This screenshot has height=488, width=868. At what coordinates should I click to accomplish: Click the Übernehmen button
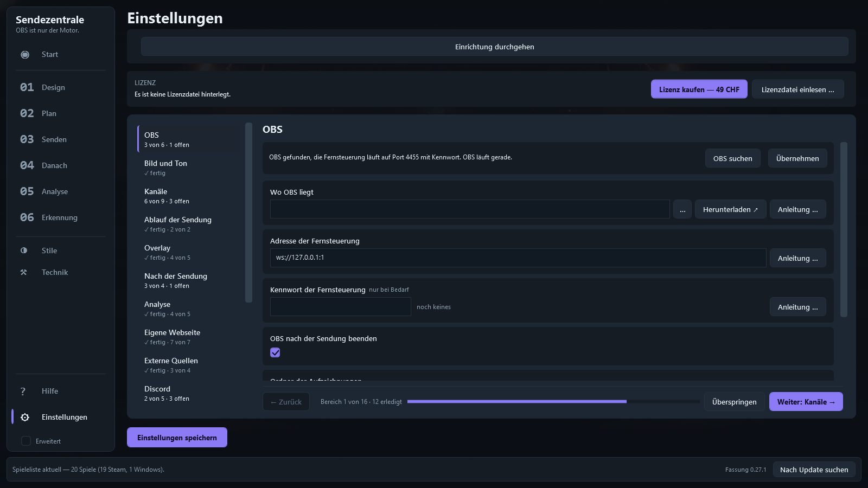(797, 158)
